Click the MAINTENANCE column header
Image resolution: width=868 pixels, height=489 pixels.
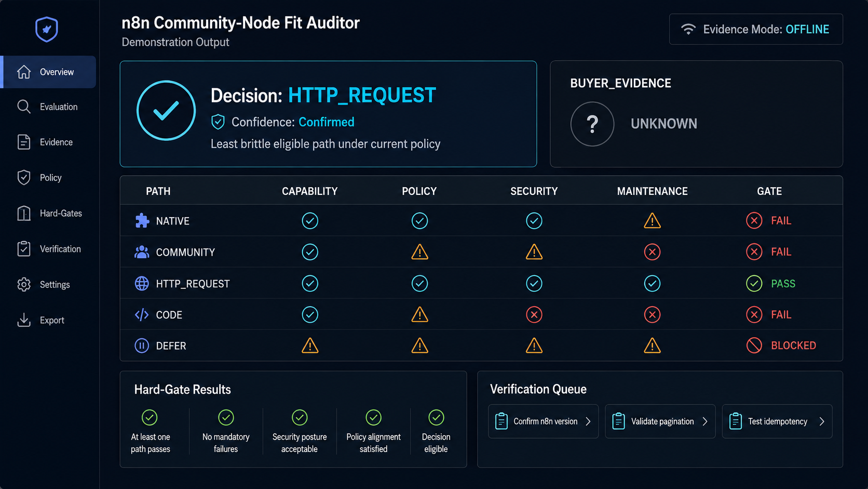(x=653, y=191)
